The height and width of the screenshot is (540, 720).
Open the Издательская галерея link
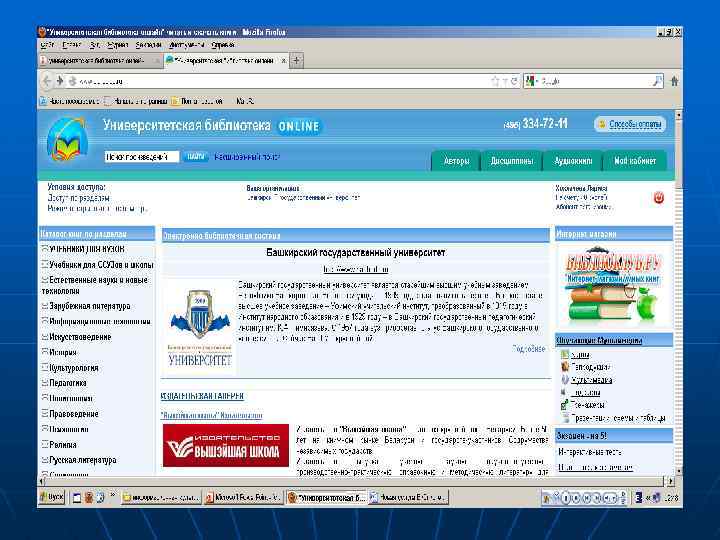pos(202,396)
